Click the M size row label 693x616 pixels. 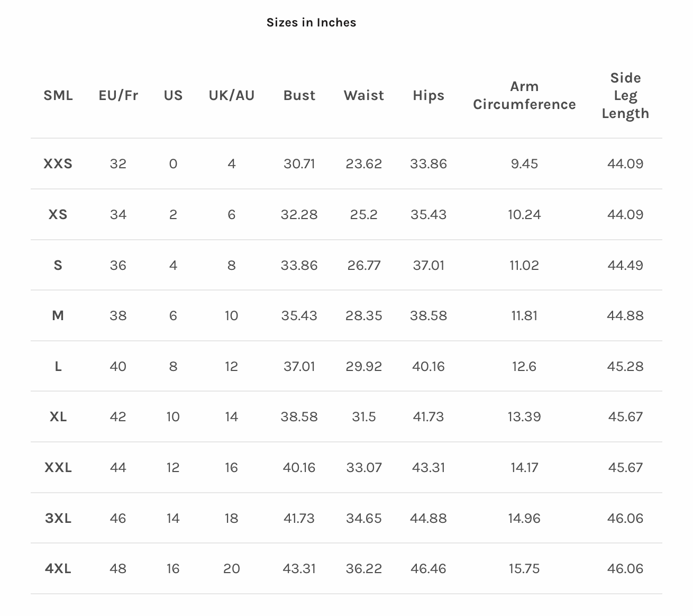(58, 315)
